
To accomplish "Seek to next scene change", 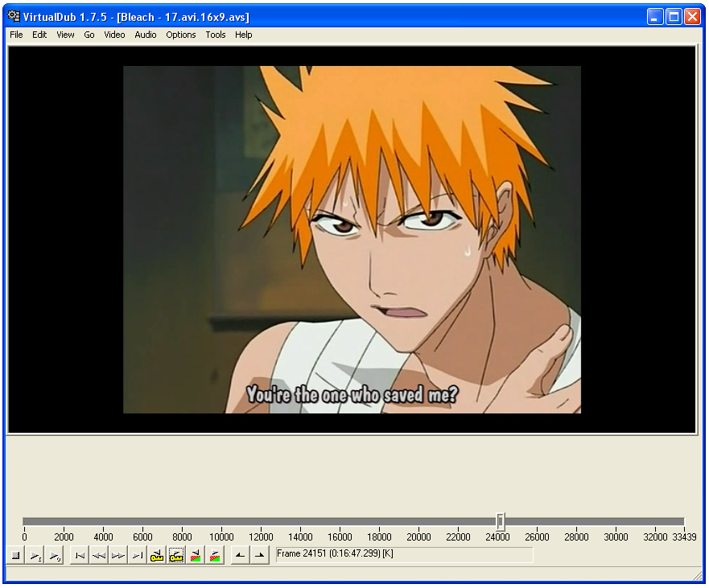I will click(215, 556).
